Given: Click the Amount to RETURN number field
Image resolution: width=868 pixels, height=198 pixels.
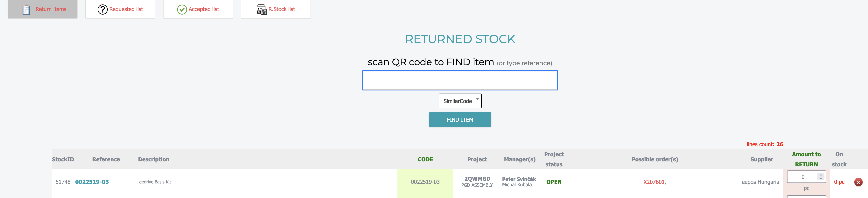Looking at the screenshot, I should [803, 177].
